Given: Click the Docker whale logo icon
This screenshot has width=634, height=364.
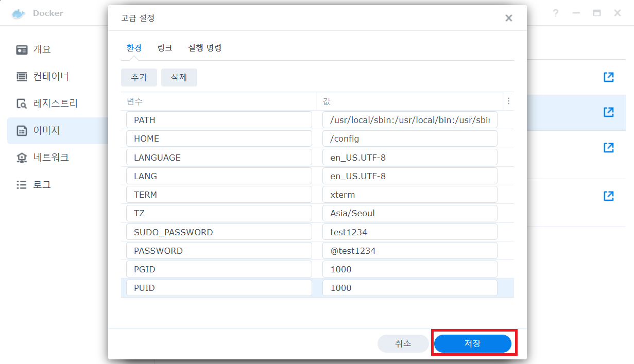Looking at the screenshot, I should [18, 13].
